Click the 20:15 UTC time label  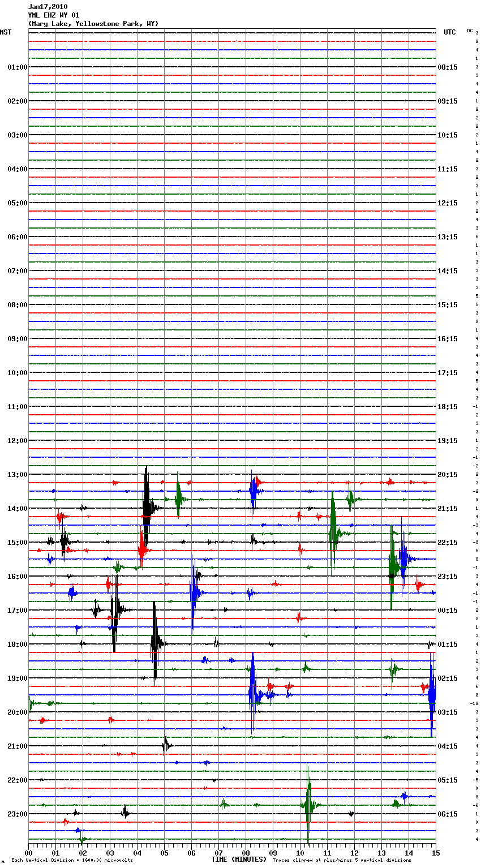tap(448, 475)
